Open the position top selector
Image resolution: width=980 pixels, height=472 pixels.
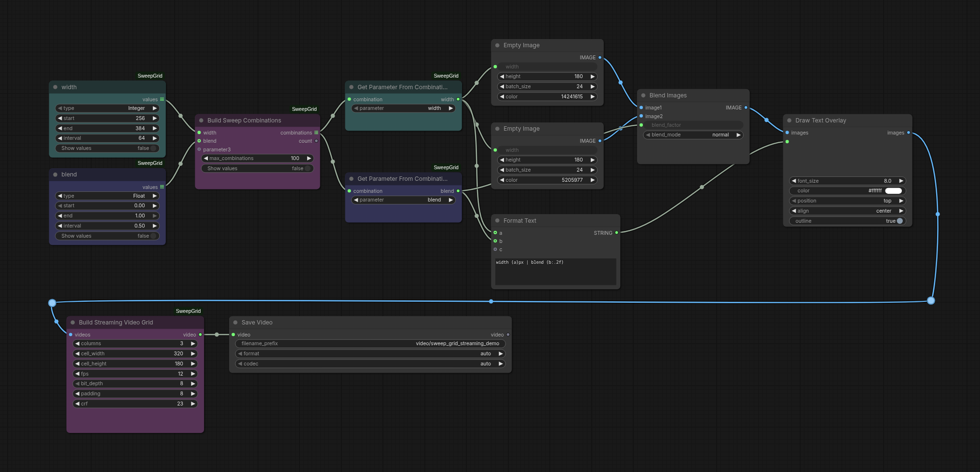coord(847,201)
